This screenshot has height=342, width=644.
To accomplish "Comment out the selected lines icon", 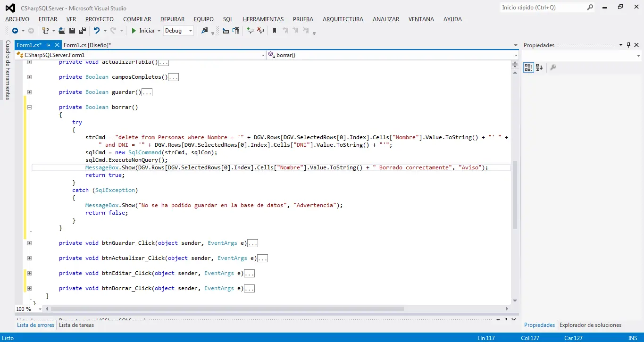I will [x=250, y=31].
